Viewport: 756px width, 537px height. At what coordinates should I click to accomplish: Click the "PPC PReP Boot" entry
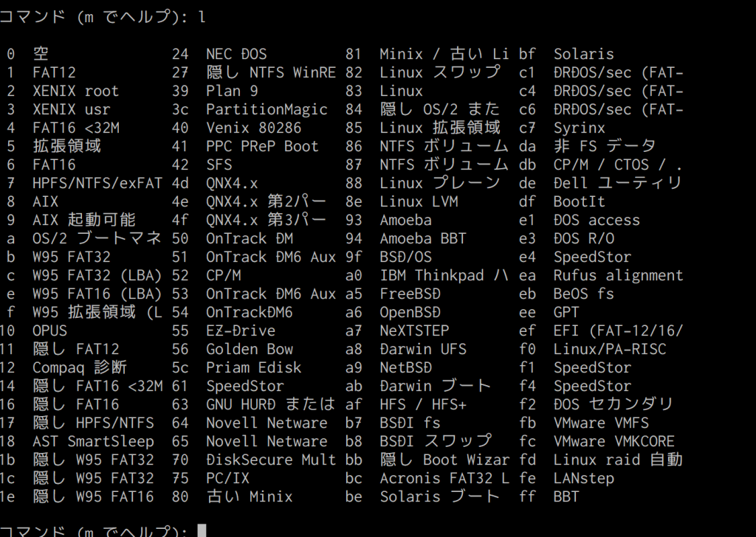(262, 146)
